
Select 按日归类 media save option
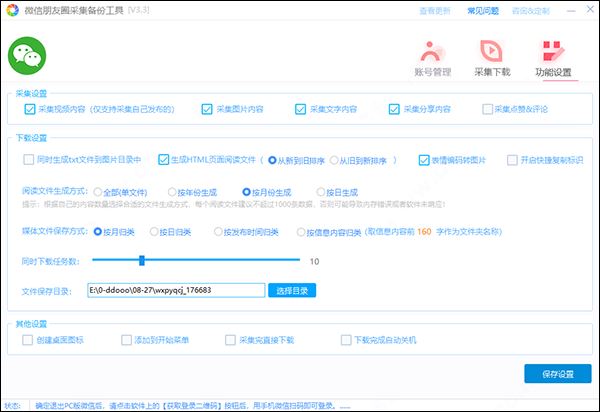pyautogui.click(x=154, y=232)
